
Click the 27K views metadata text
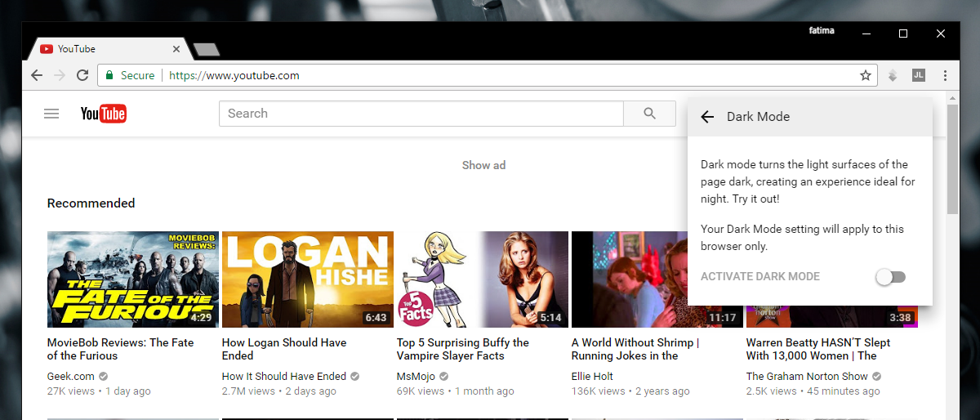pyautogui.click(x=72, y=391)
